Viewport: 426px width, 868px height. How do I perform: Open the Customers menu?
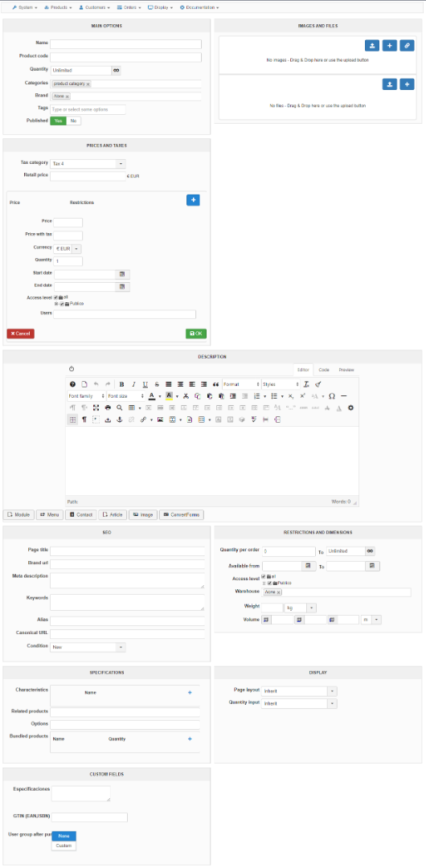click(x=94, y=8)
